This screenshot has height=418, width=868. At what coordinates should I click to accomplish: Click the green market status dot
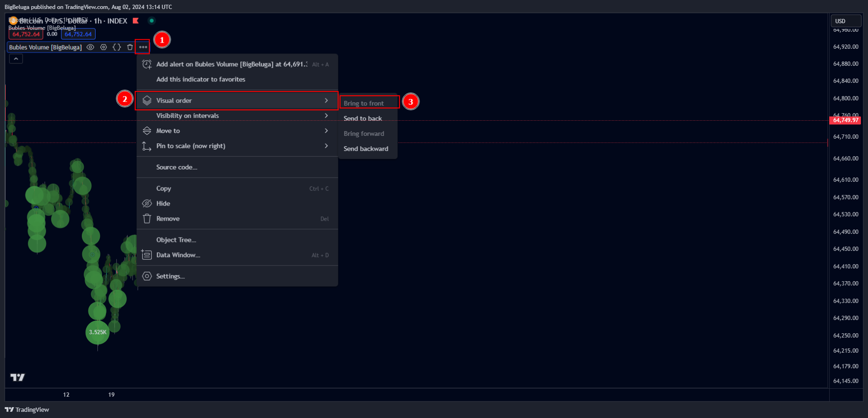tap(151, 21)
